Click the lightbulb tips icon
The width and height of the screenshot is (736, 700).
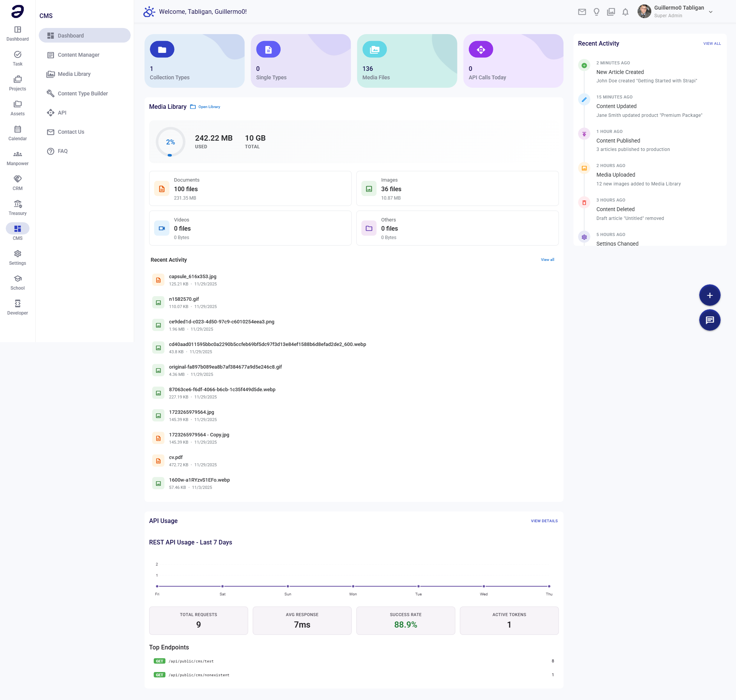596,12
